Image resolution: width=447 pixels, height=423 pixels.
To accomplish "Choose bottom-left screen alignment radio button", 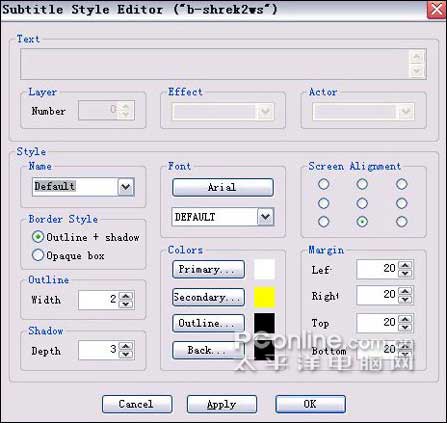I will tap(323, 221).
